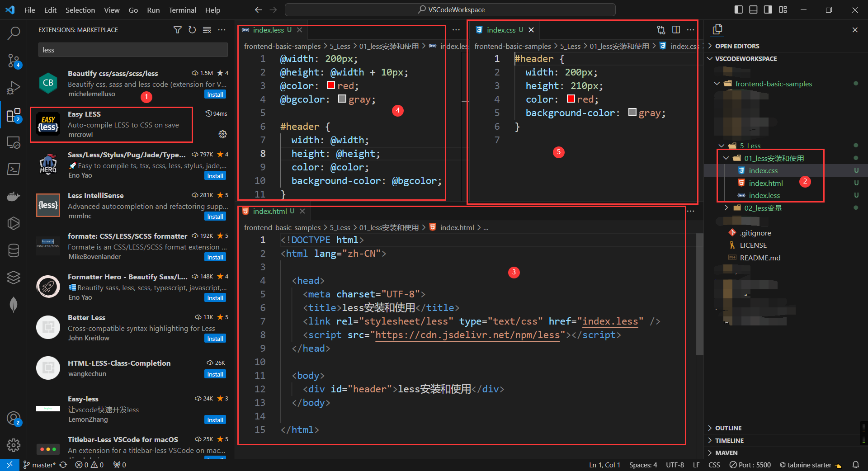Click the Spaces: 4 indentation status item
The image size is (868, 471).
point(643,465)
